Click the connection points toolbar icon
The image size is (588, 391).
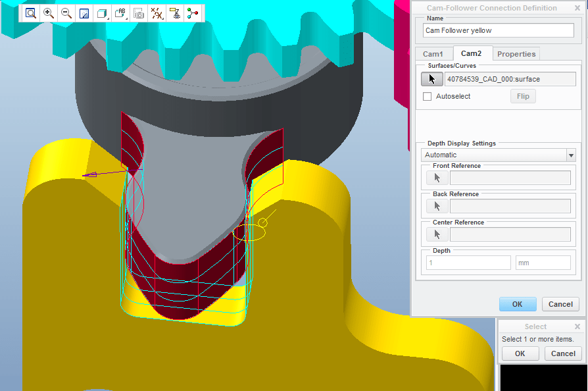click(192, 13)
